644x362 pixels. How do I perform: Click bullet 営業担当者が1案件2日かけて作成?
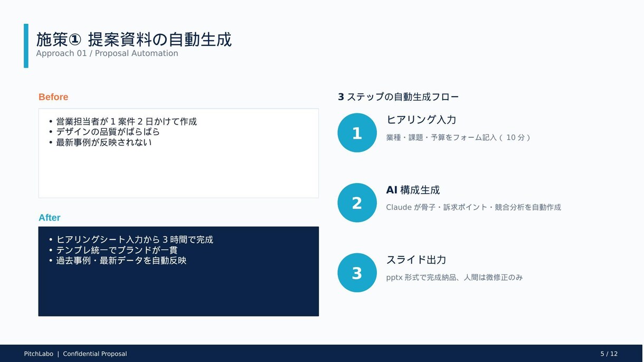[x=126, y=121]
